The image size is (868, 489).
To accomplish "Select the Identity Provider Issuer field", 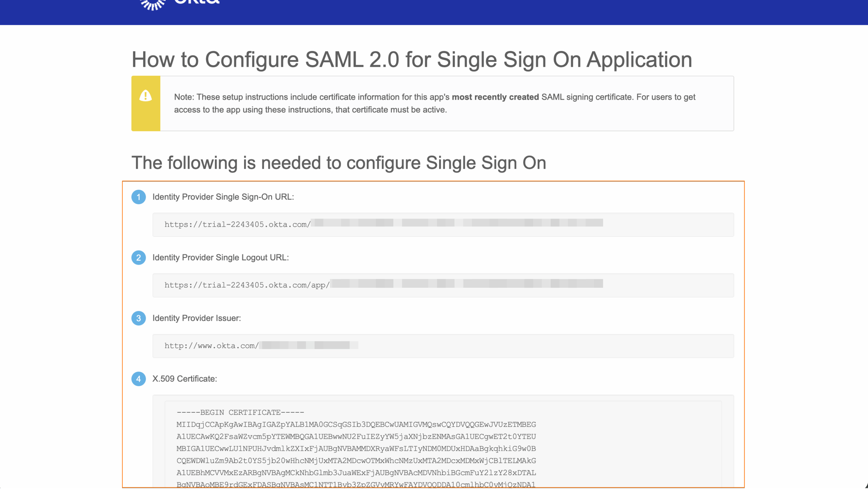I will click(x=441, y=346).
